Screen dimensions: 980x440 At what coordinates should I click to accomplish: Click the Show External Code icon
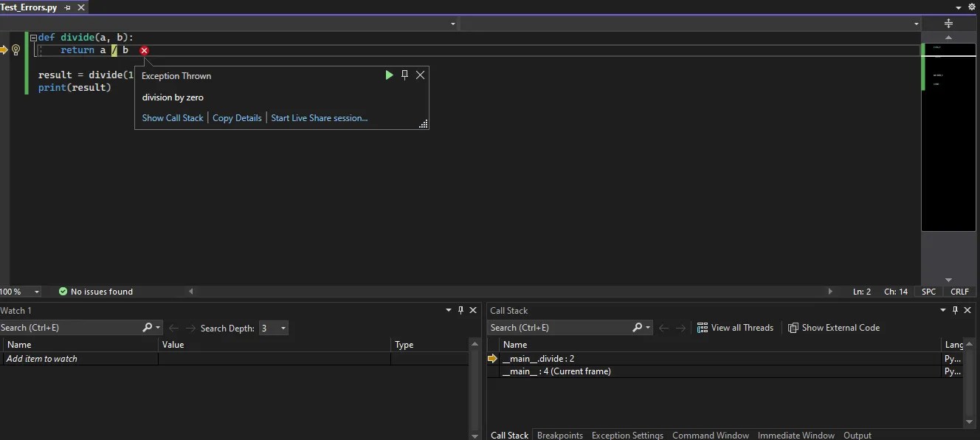point(793,328)
